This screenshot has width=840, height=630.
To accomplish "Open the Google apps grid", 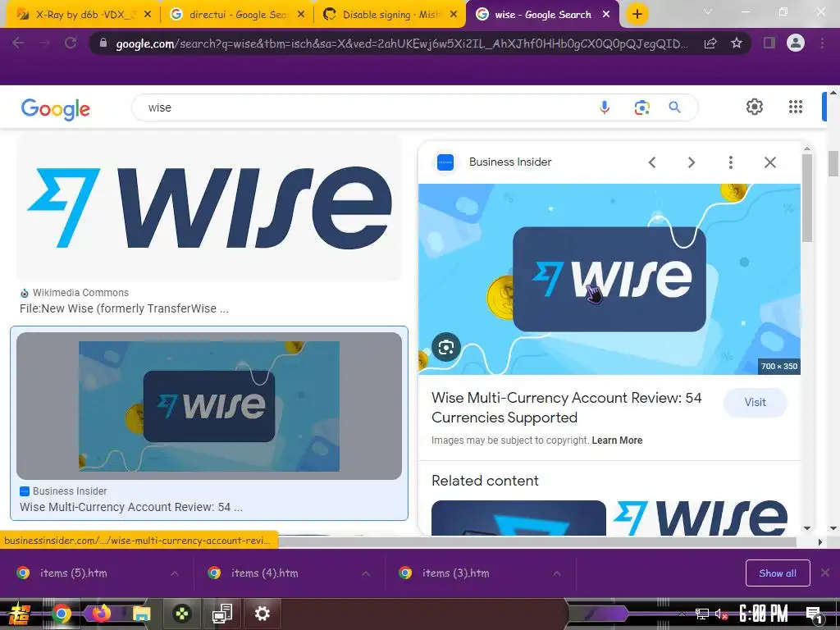I will (x=796, y=107).
